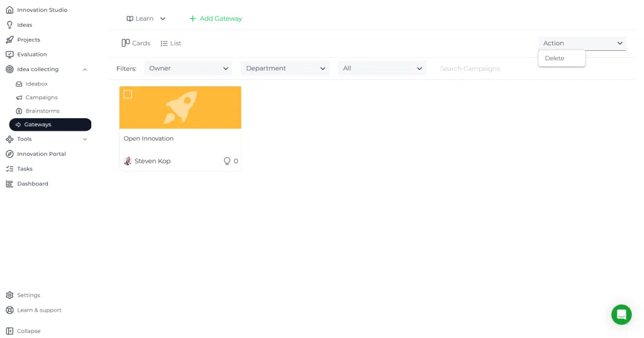This screenshot has height=338, width=644.
Task: Toggle the Action dropdown
Action: (x=582, y=43)
